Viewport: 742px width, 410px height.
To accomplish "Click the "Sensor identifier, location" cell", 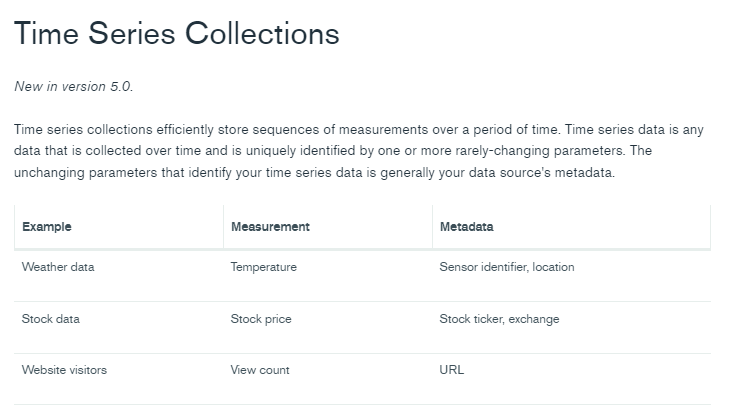I will pos(507,267).
